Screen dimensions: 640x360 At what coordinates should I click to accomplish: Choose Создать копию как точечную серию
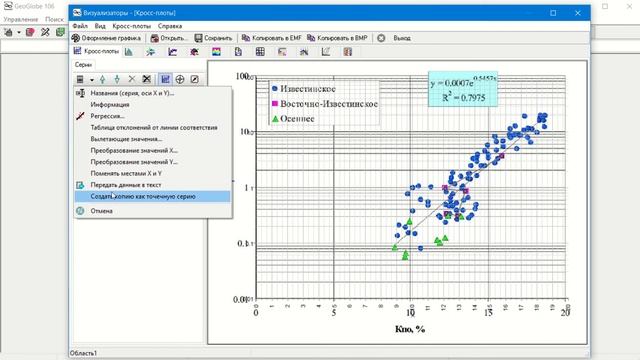pyautogui.click(x=153, y=196)
